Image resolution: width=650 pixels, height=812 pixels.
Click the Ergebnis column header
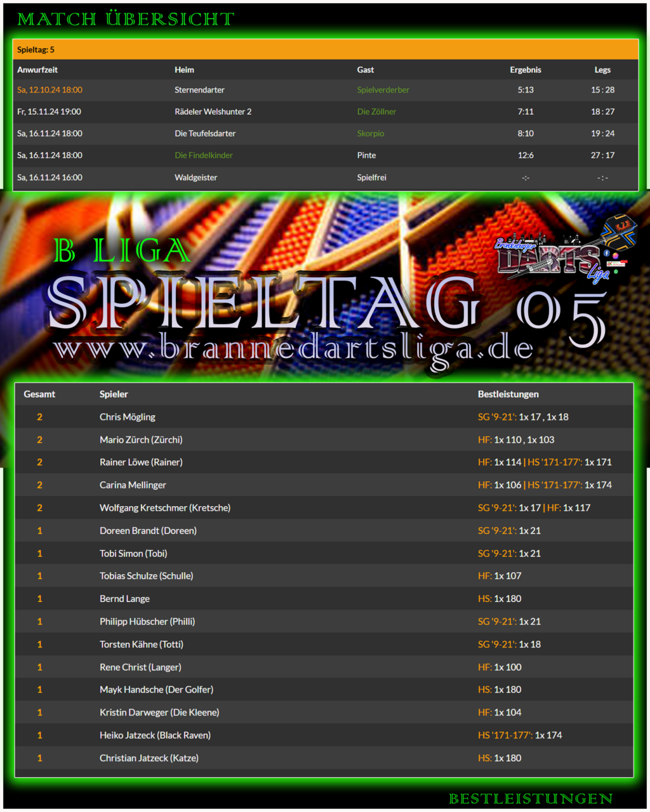[526, 70]
